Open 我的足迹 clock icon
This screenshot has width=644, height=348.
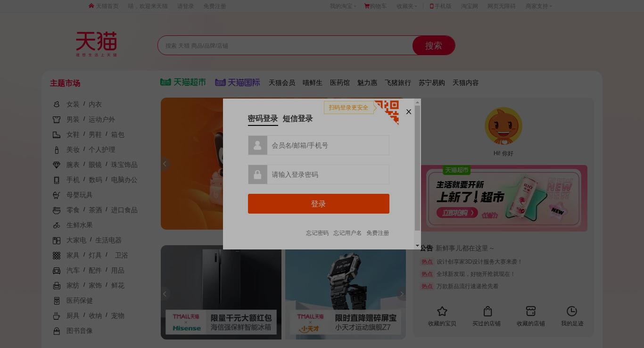[572, 311]
